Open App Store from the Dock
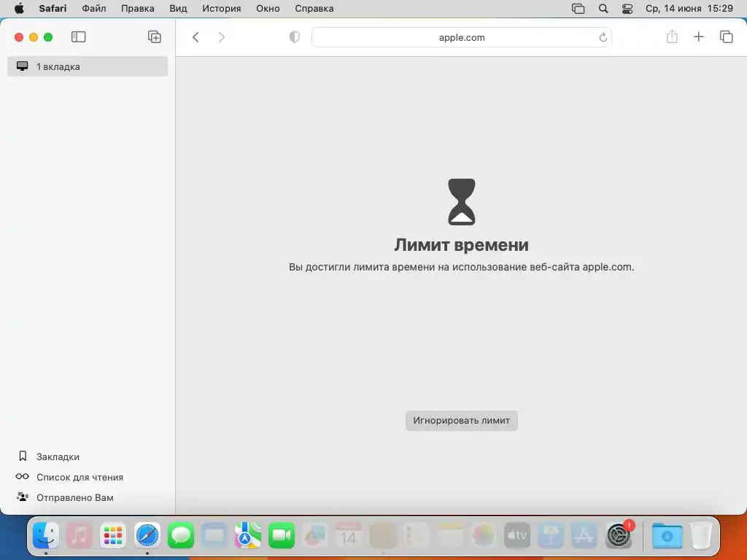Screen dimensions: 747x560 pyautogui.click(x=584, y=535)
